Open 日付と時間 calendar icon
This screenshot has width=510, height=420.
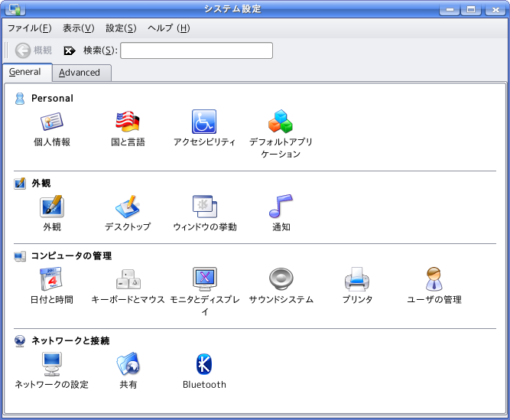[x=51, y=278]
